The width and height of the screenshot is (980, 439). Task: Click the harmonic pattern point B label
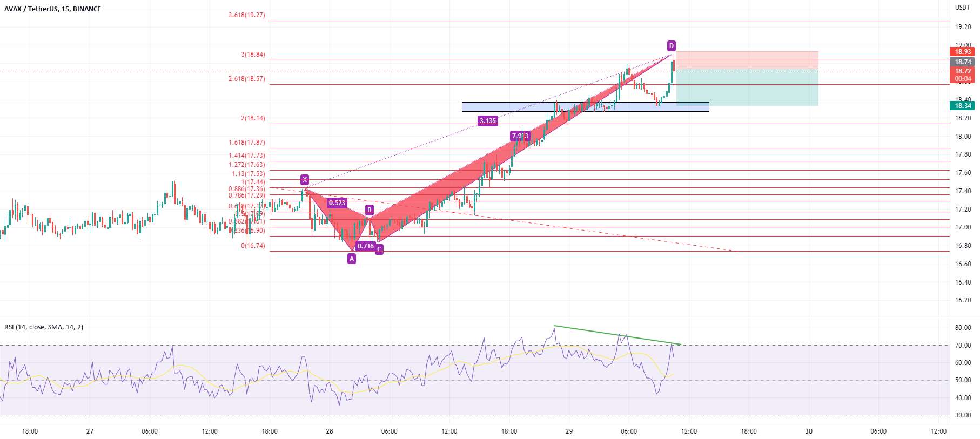click(x=370, y=210)
